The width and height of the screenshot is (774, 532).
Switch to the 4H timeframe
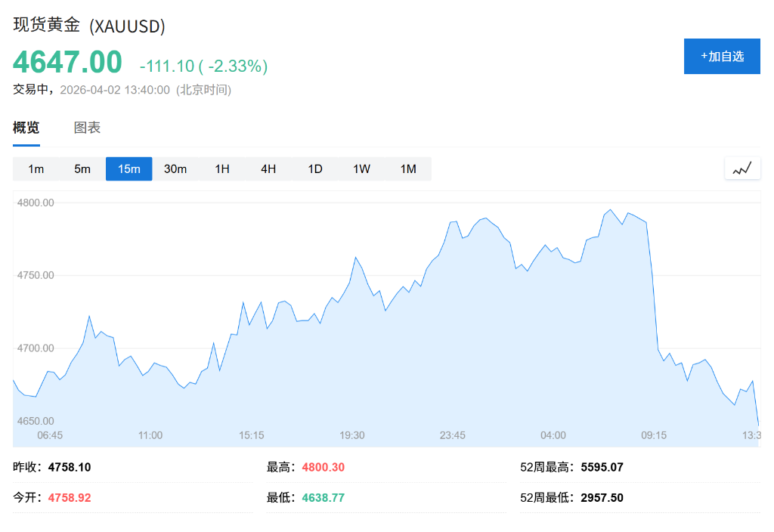coord(268,169)
